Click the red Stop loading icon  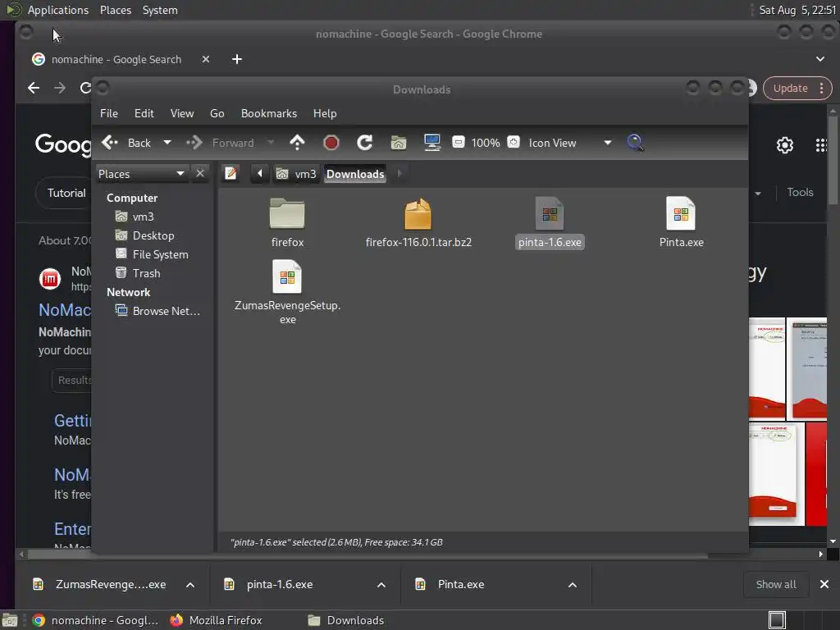click(331, 143)
